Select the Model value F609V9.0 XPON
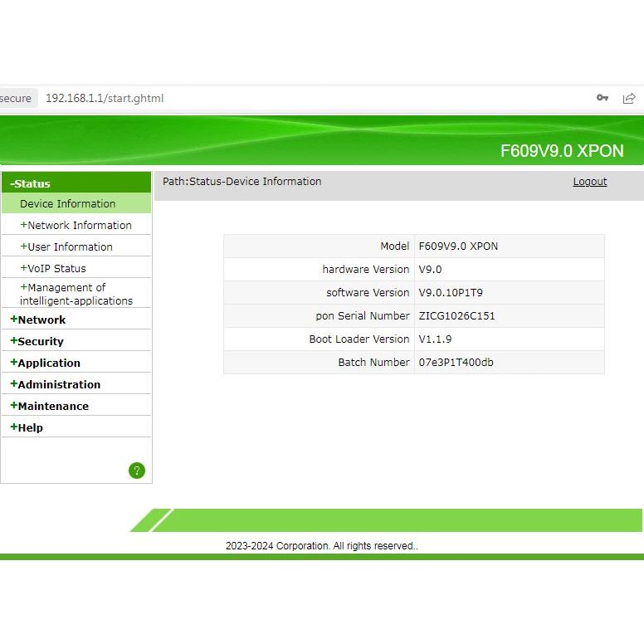Viewport: 644px width, 644px height. point(458,246)
